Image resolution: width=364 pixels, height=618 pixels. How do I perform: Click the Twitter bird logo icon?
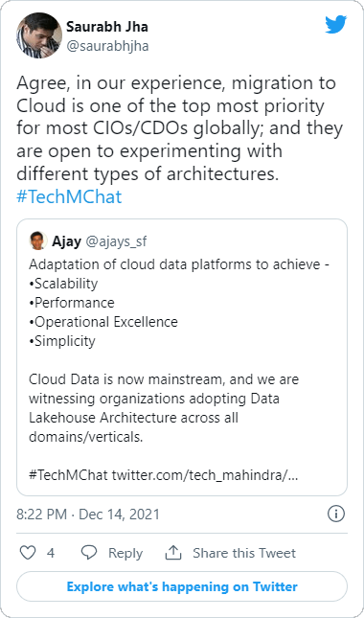tap(335, 25)
